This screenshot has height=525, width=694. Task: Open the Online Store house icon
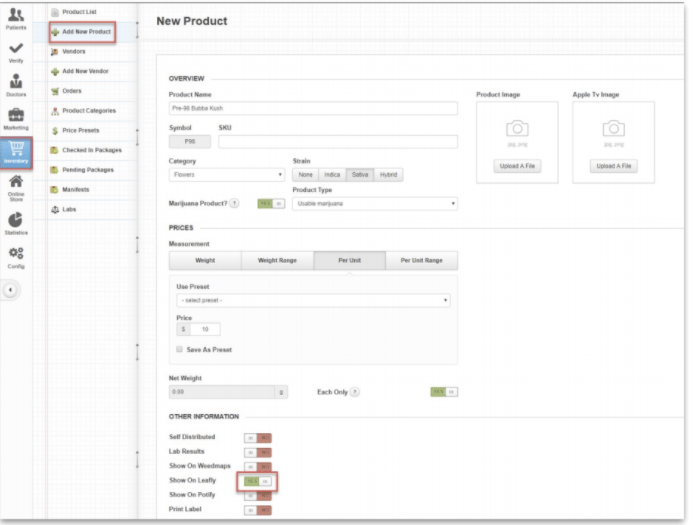[x=16, y=181]
